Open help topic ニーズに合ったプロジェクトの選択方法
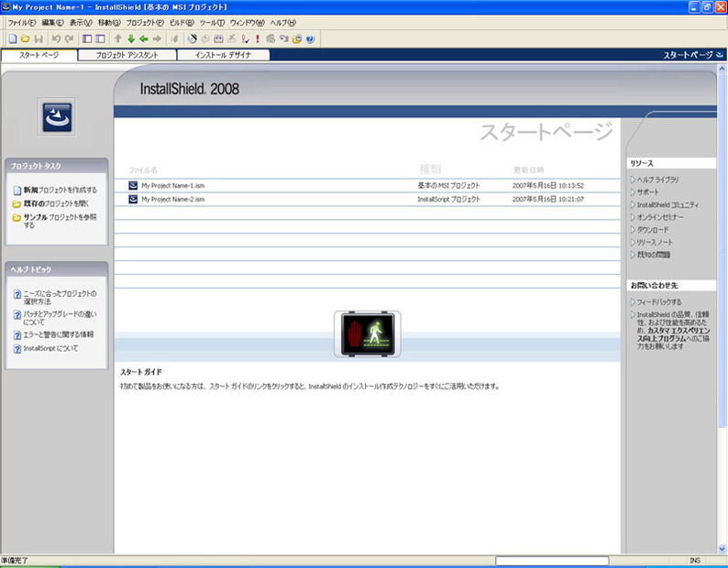Image resolution: width=728 pixels, height=568 pixels. [x=60, y=298]
